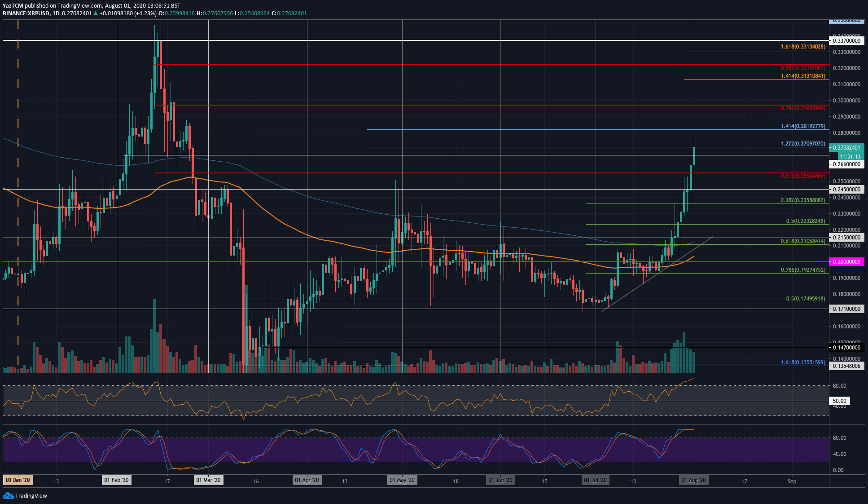This screenshot has width=868, height=504.
Task: Click the BINANCE:XRPUSD symbol label
Action: pyautogui.click(x=26, y=13)
